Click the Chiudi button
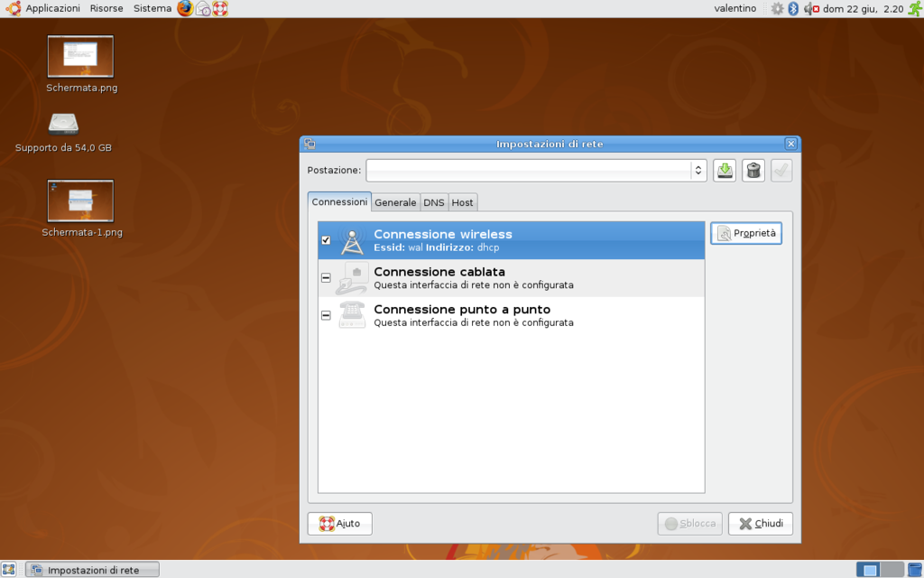This screenshot has width=924, height=578. pyautogui.click(x=761, y=524)
